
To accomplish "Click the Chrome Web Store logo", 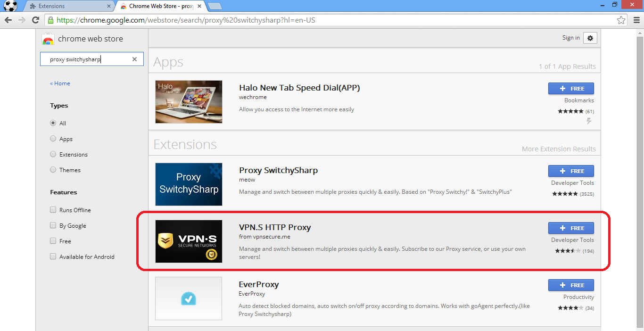I will 48,39.
